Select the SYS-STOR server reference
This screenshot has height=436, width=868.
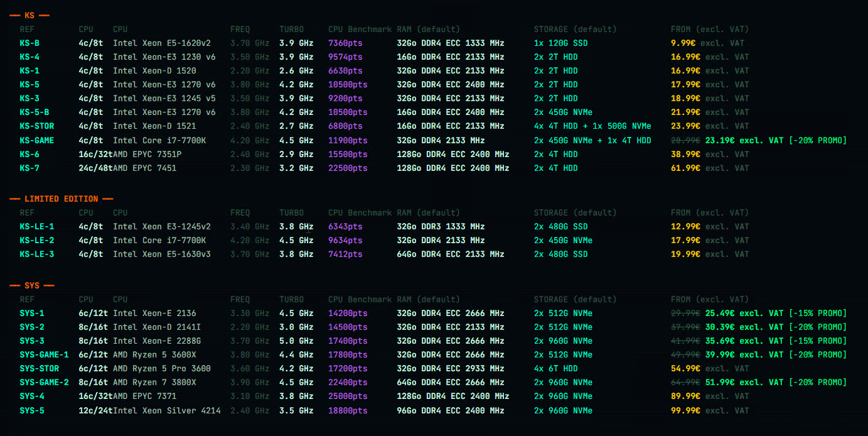click(x=39, y=369)
